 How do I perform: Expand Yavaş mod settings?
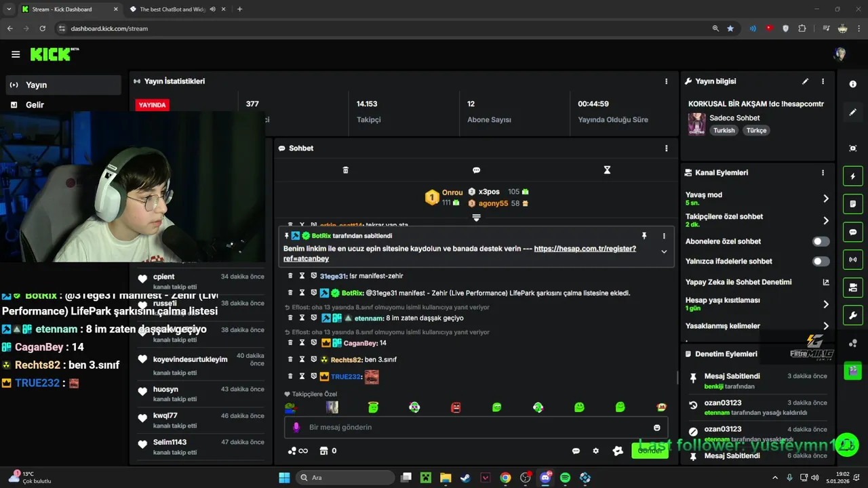click(x=825, y=199)
